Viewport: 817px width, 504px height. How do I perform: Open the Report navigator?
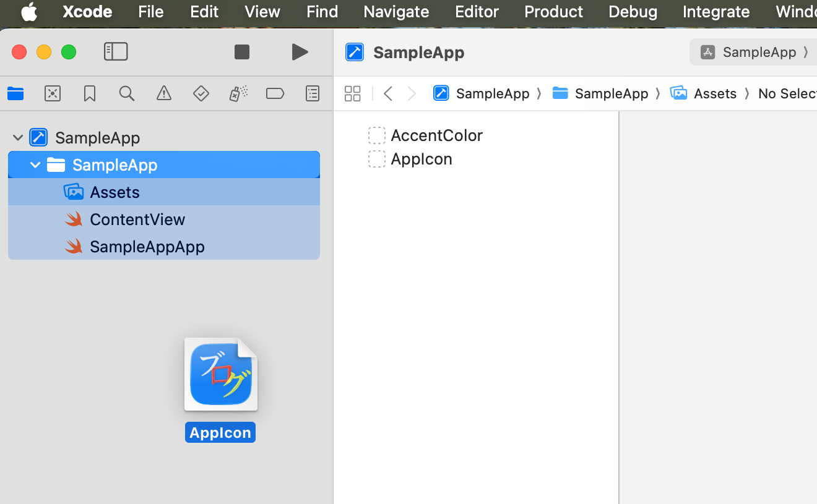point(313,93)
